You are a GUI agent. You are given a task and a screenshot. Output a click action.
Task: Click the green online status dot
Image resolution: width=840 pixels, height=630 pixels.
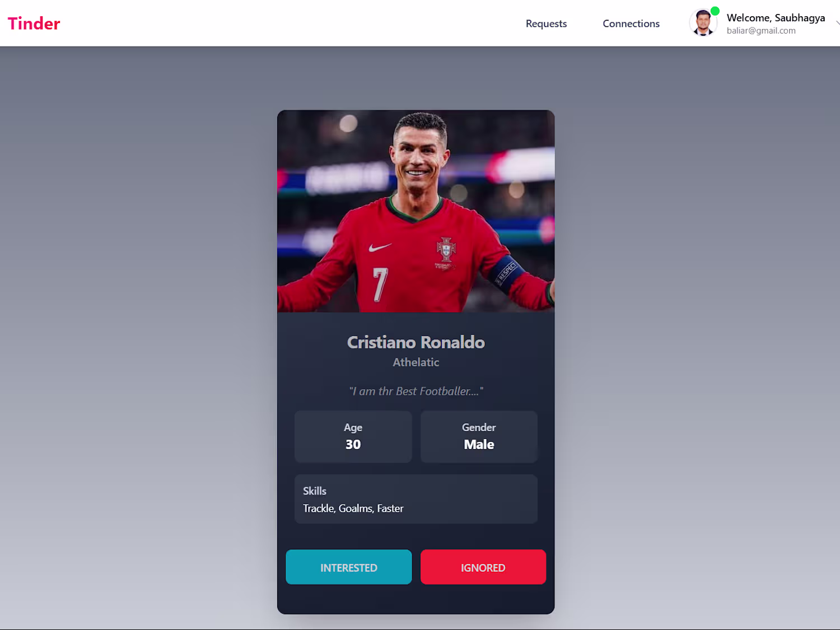click(x=715, y=11)
